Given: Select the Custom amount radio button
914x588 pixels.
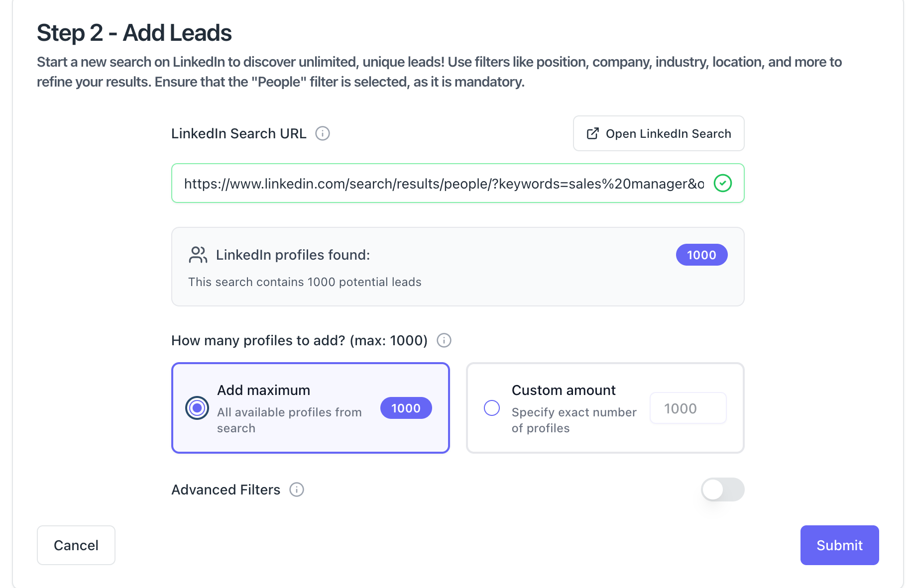Looking at the screenshot, I should coord(492,408).
